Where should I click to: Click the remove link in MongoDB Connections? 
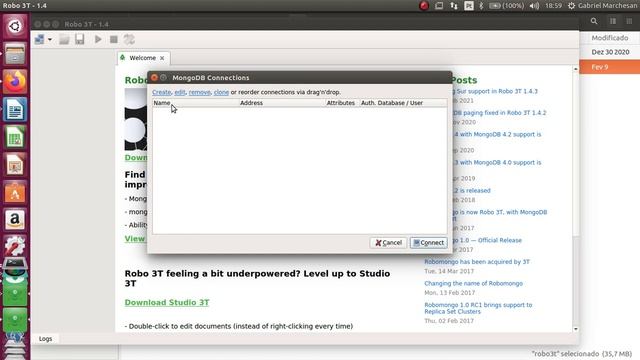click(x=200, y=92)
